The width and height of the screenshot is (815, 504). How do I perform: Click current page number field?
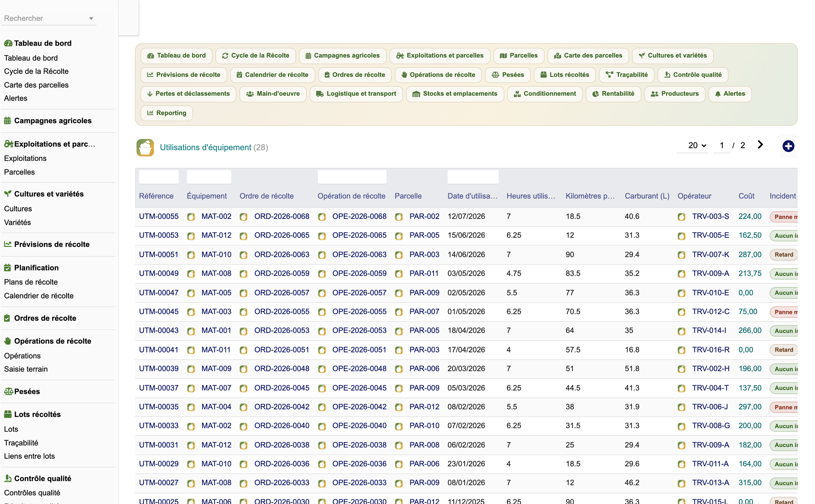coord(722,145)
